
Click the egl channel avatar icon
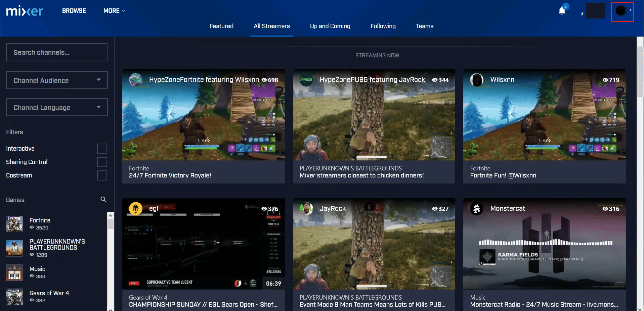[x=136, y=209]
